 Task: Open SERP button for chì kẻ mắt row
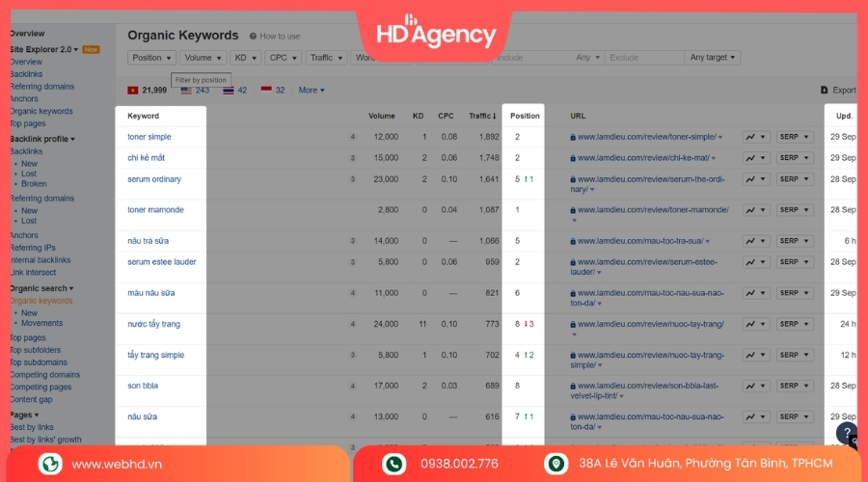[x=795, y=158]
